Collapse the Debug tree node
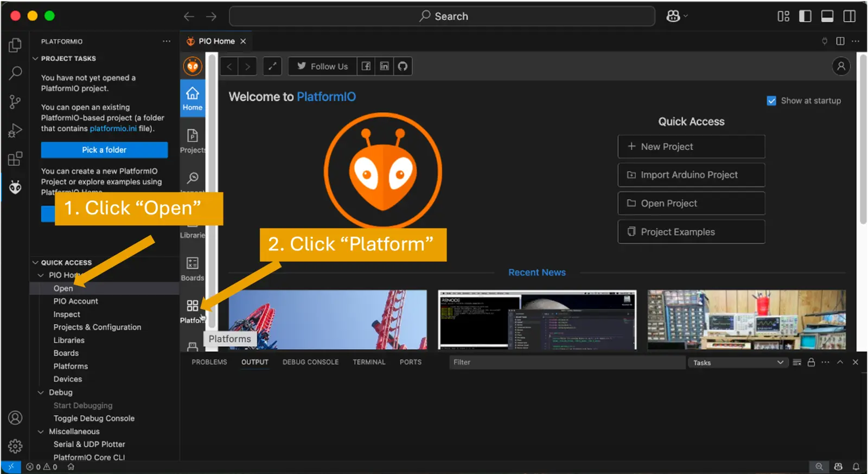Screen dimensions: 868x474 pyautogui.click(x=41, y=393)
